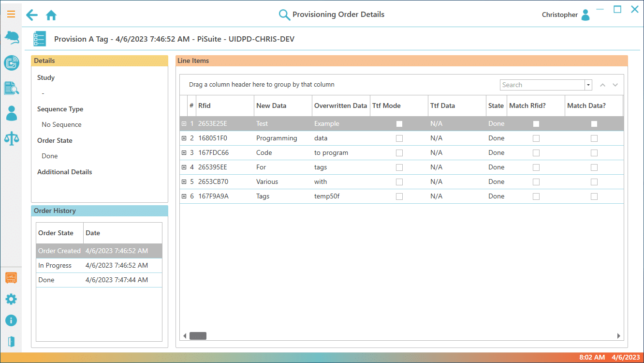
Task: Open the balance scale icon in sidebar
Action: pyautogui.click(x=11, y=138)
